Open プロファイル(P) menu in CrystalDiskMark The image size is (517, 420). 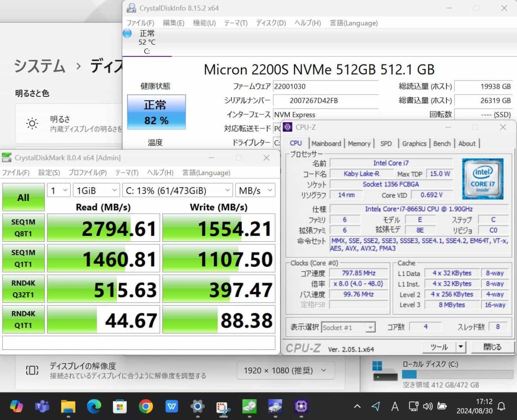[x=87, y=173]
